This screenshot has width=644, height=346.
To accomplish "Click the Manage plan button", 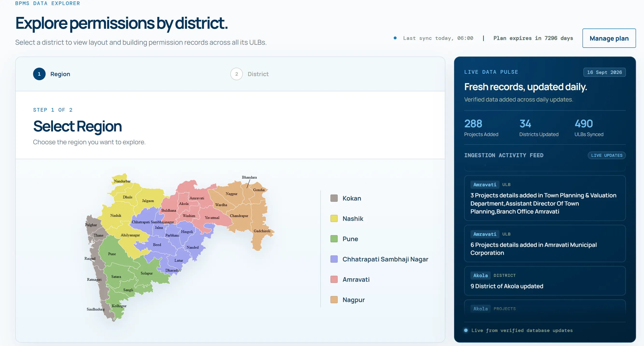I will tap(609, 38).
